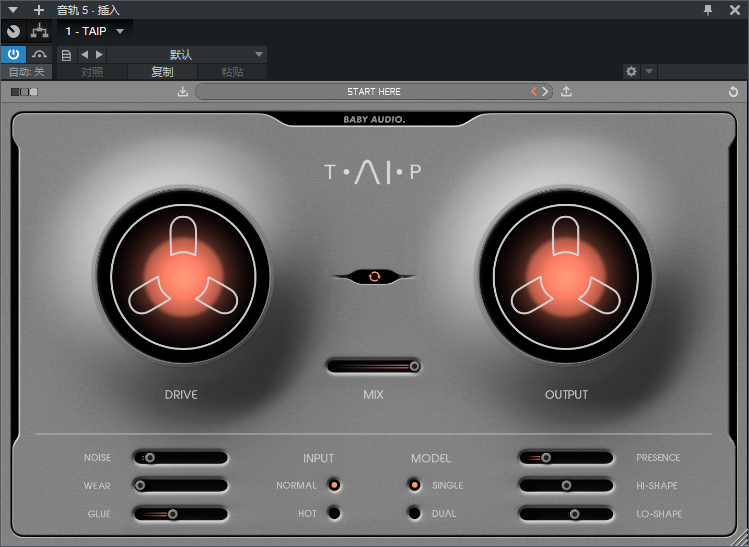This screenshot has width=749, height=547.
Task: Go to next TAIP preset arrow
Action: point(545,91)
